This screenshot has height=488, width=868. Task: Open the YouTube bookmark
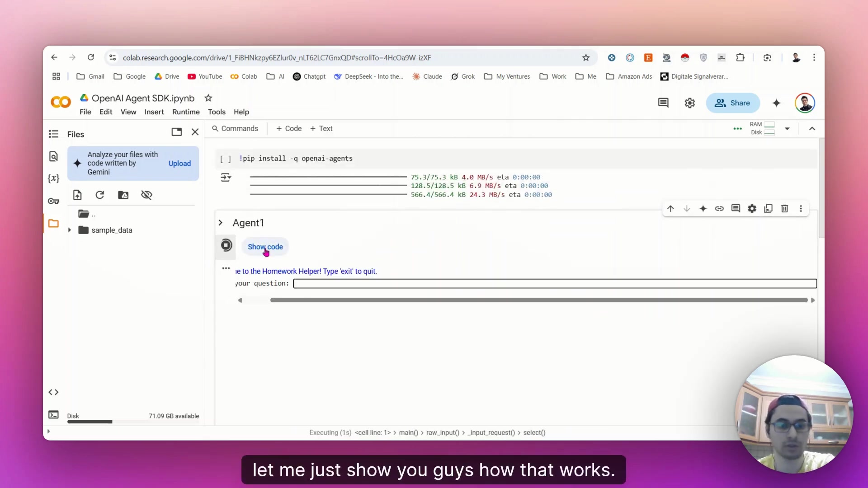point(205,76)
